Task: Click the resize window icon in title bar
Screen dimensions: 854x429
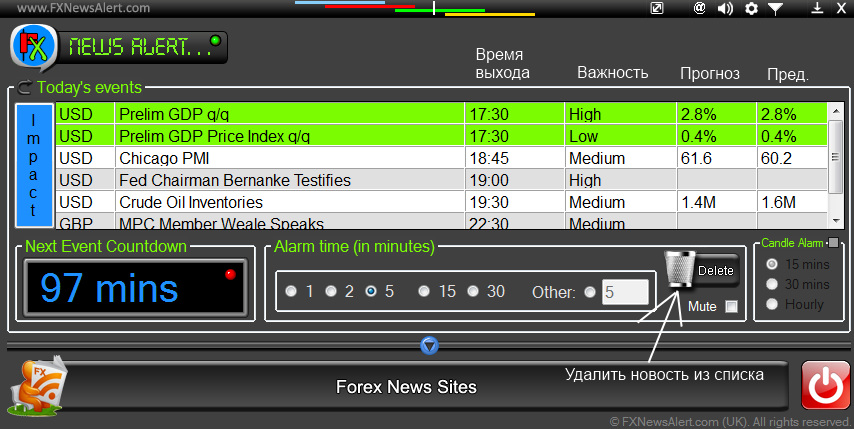Action: (657, 8)
